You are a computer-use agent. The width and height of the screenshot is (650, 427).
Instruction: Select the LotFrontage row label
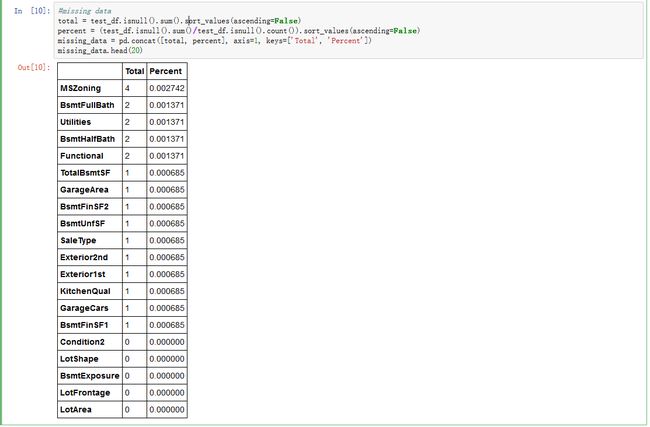pyautogui.click(x=85, y=393)
